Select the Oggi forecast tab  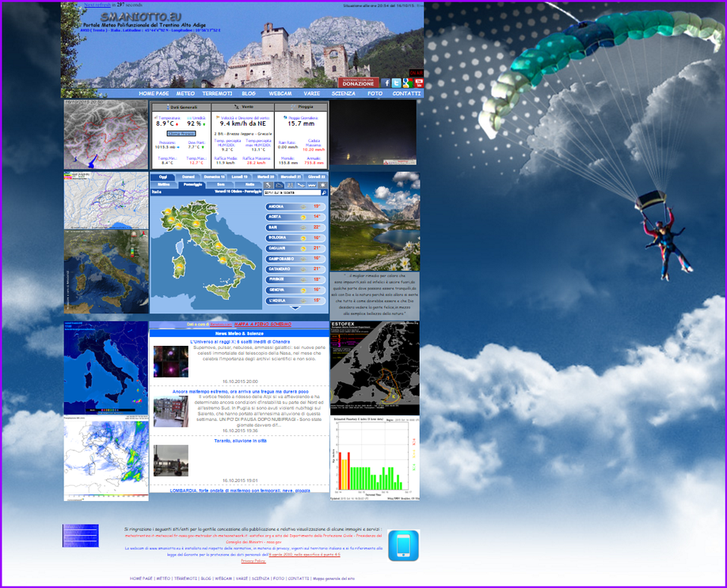(162, 177)
